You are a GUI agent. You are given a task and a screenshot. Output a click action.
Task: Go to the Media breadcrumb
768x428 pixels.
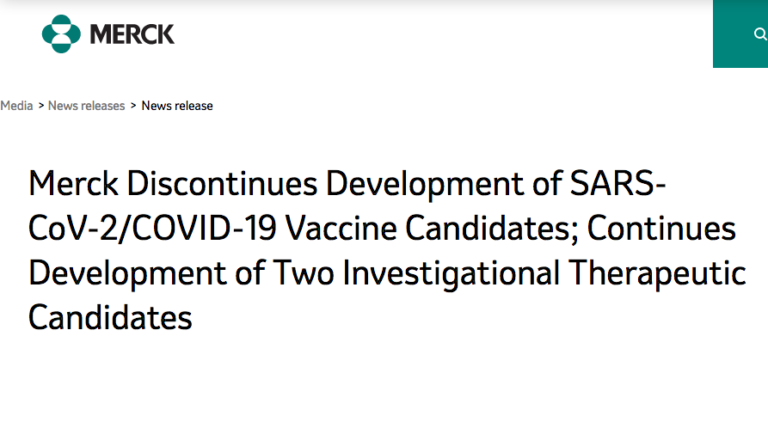pos(17,106)
